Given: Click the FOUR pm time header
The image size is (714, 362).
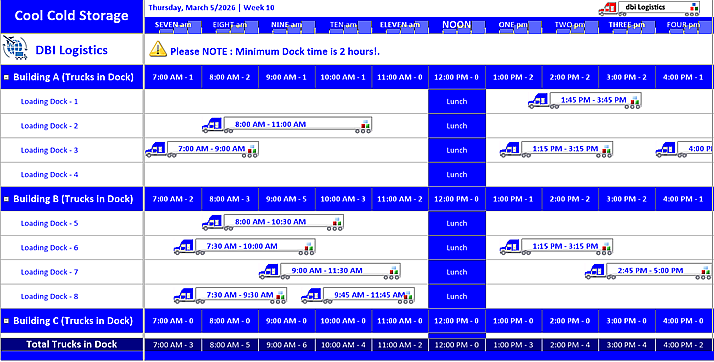Looking at the screenshot, I should click(x=683, y=25).
